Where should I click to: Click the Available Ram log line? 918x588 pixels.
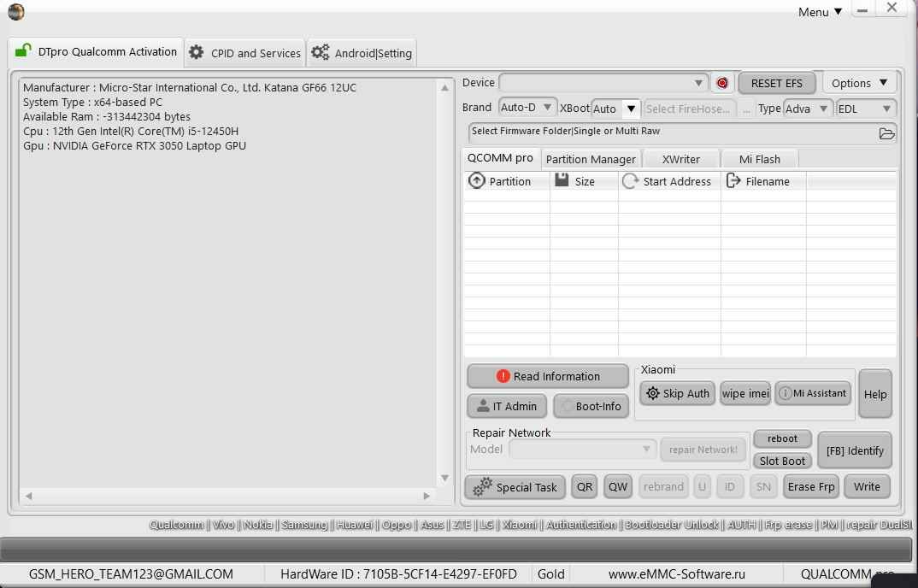[107, 116]
